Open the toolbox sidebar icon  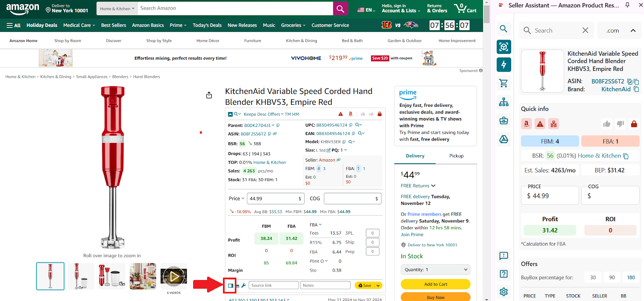[504, 120]
